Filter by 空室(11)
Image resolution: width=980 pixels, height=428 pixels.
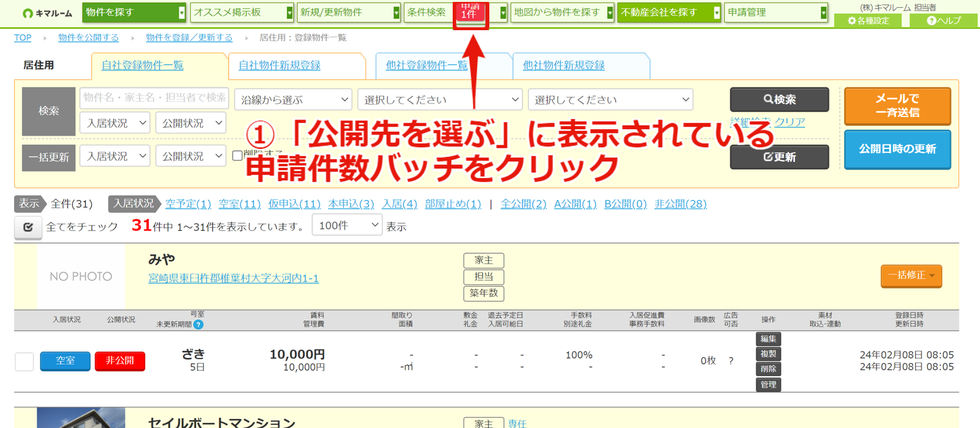pos(239,204)
